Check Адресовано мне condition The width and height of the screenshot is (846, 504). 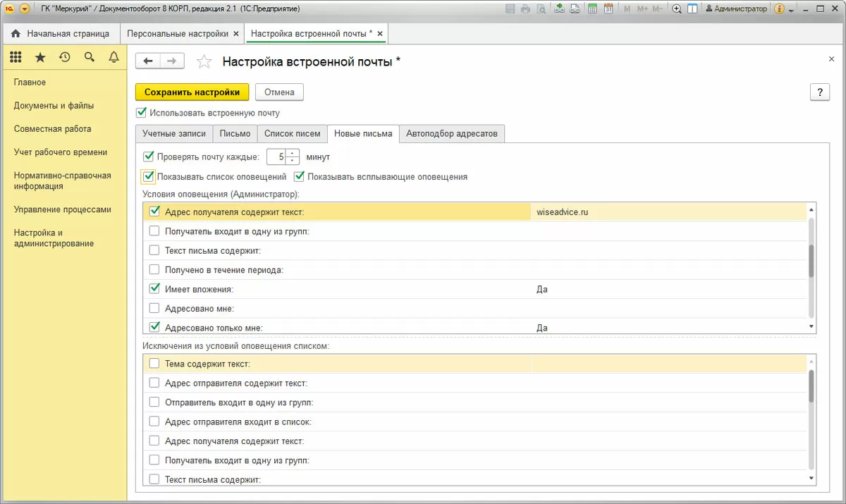pos(154,308)
